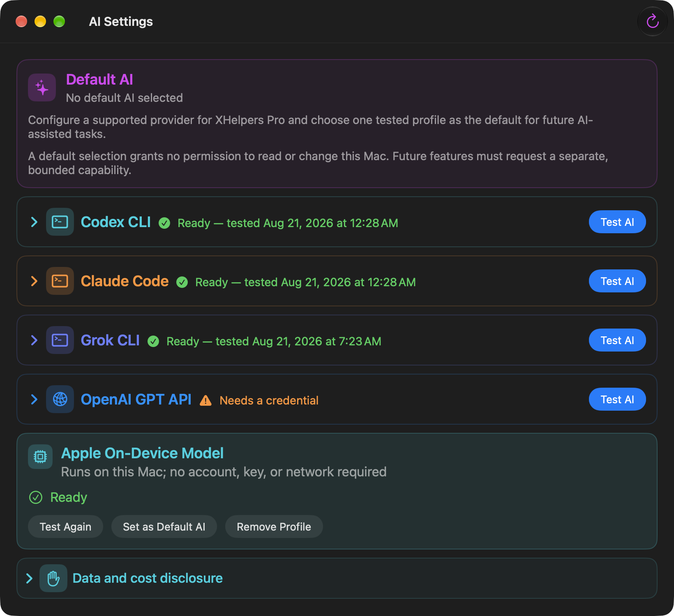The width and height of the screenshot is (674, 616).
Task: Run Test AI for Codex CLI
Action: [x=617, y=222]
